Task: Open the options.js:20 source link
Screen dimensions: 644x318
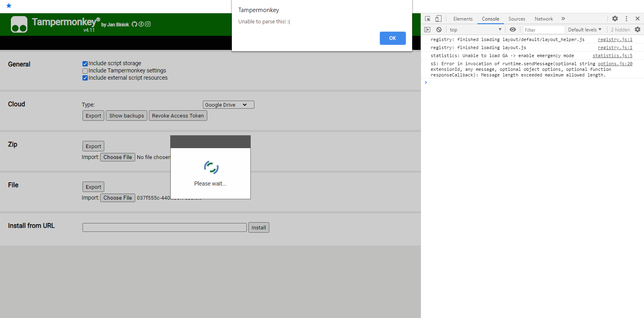Action: [615, 64]
